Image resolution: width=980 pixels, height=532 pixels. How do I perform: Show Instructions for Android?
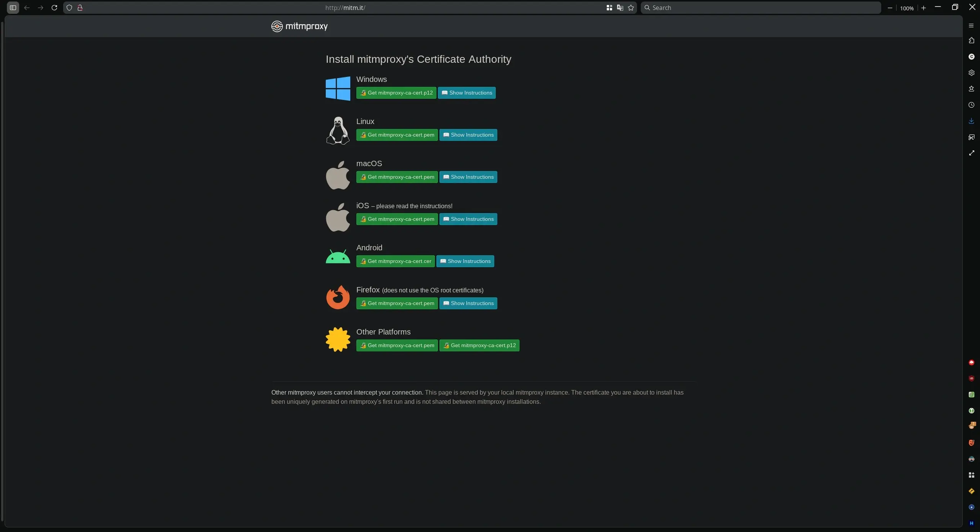click(465, 261)
